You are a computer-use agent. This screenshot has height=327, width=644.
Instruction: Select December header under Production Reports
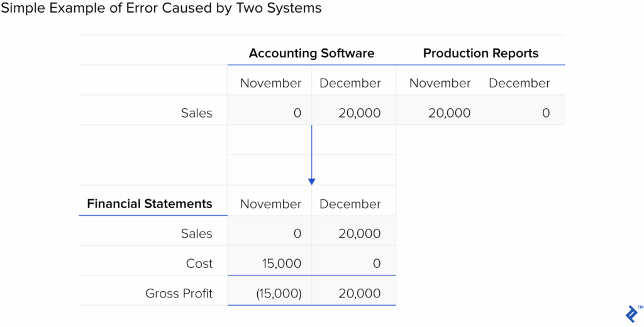coord(519,83)
